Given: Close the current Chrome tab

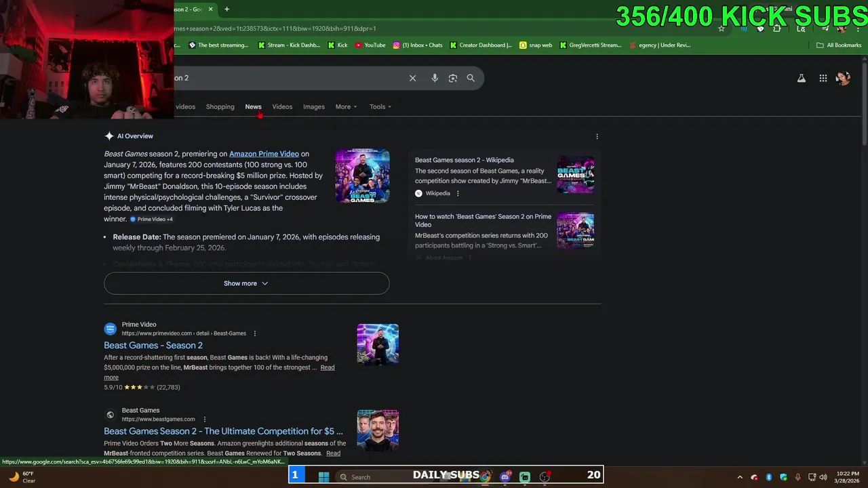Looking at the screenshot, I should [210, 9].
